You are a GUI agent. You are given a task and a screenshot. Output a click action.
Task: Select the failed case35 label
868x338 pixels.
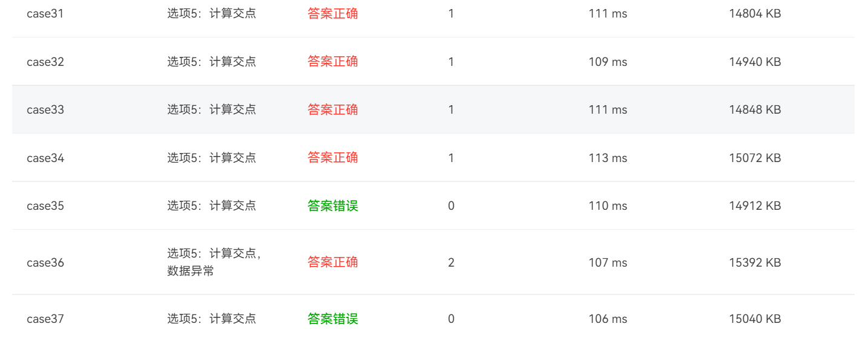[45, 206]
